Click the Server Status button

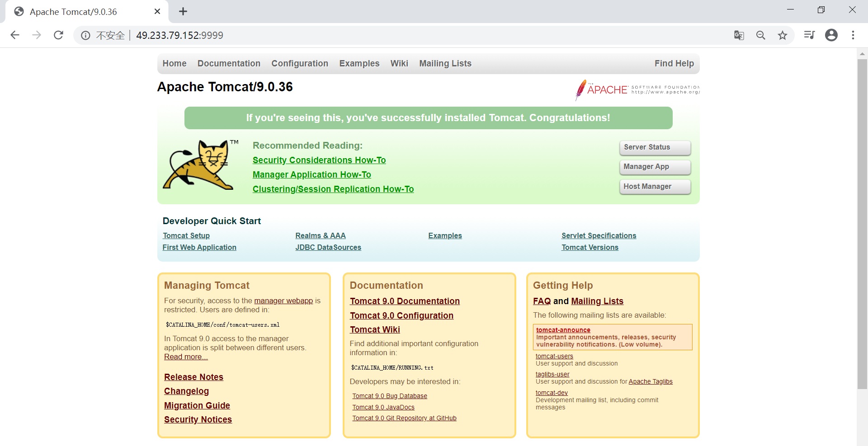654,147
